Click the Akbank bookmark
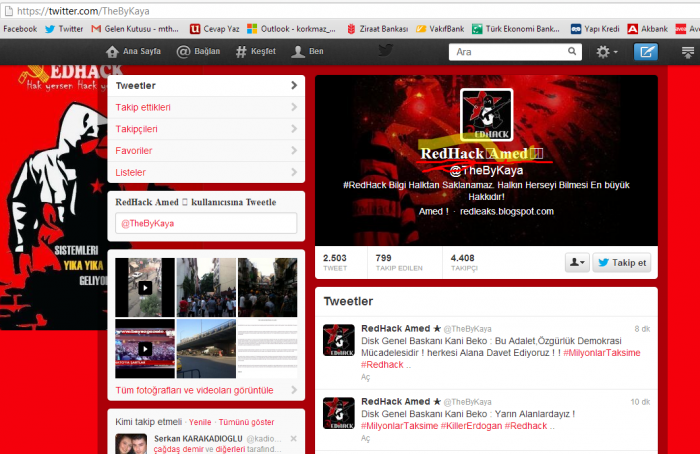Viewport: 700px width, 454px height. tap(646, 29)
